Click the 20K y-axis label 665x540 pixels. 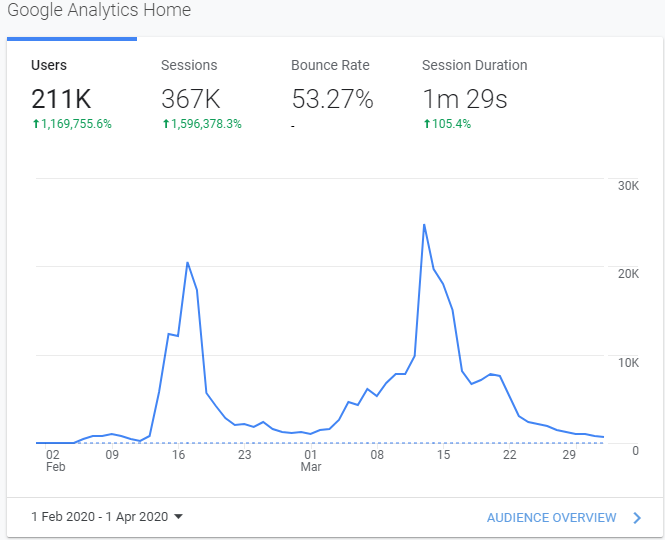[629, 274]
